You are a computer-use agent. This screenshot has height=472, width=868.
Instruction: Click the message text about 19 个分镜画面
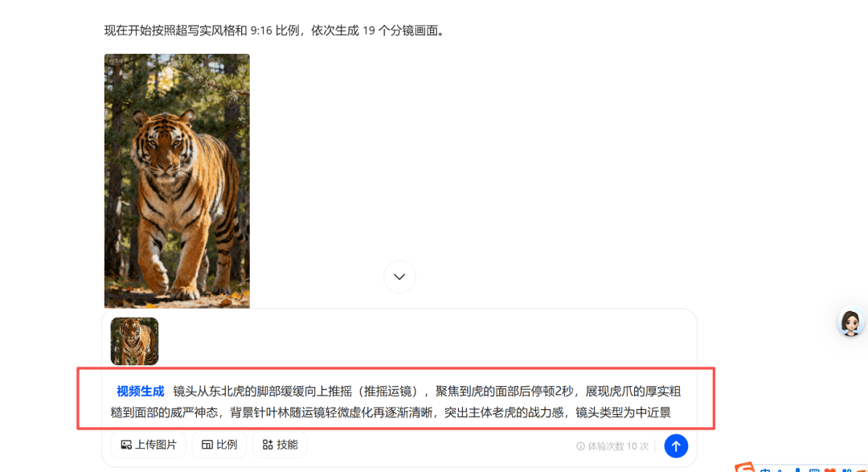[x=275, y=31]
